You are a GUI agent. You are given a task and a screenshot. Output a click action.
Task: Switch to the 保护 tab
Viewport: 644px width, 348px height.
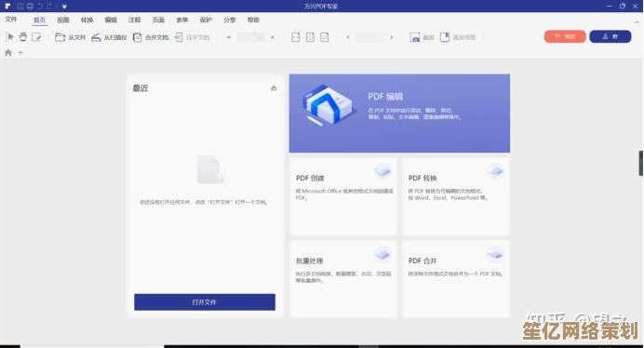click(x=206, y=20)
